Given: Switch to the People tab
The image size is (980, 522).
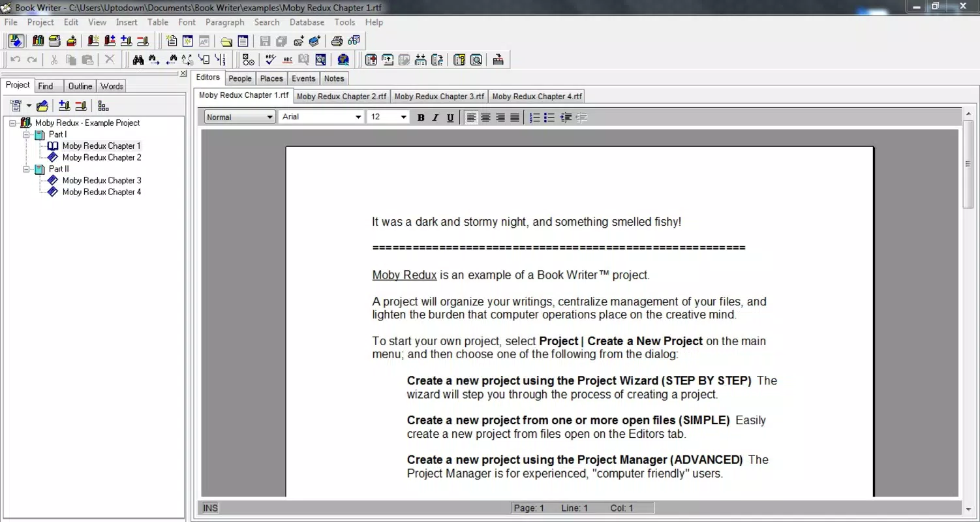Looking at the screenshot, I should (x=239, y=78).
